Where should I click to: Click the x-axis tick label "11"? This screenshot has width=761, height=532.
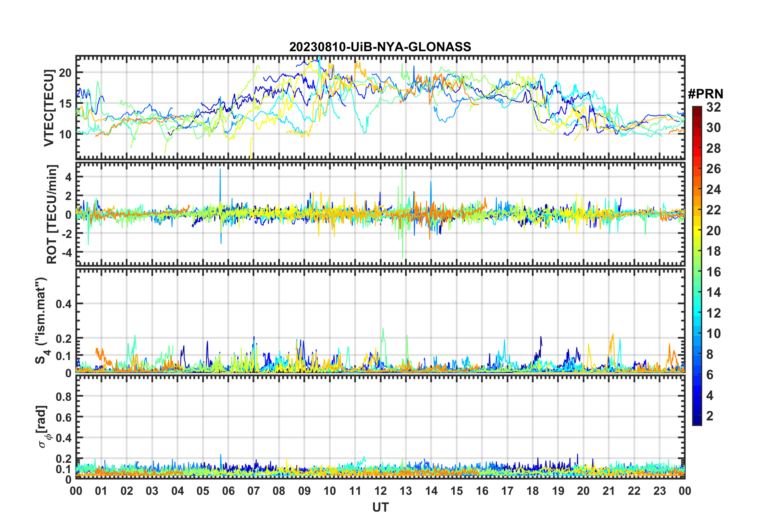(x=355, y=491)
